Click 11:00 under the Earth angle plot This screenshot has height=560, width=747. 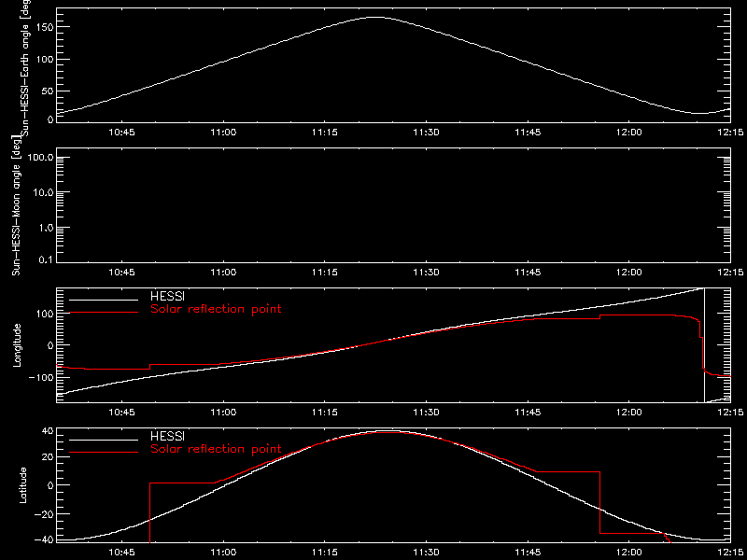pyautogui.click(x=223, y=133)
